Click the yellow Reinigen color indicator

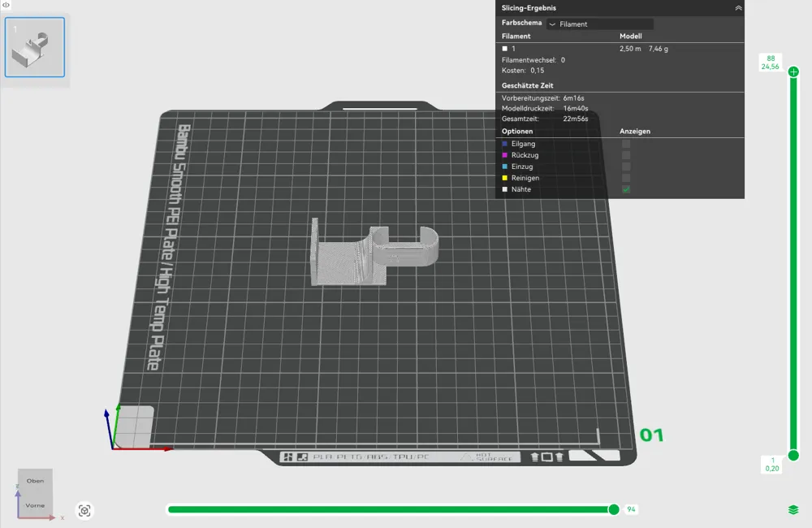505,178
